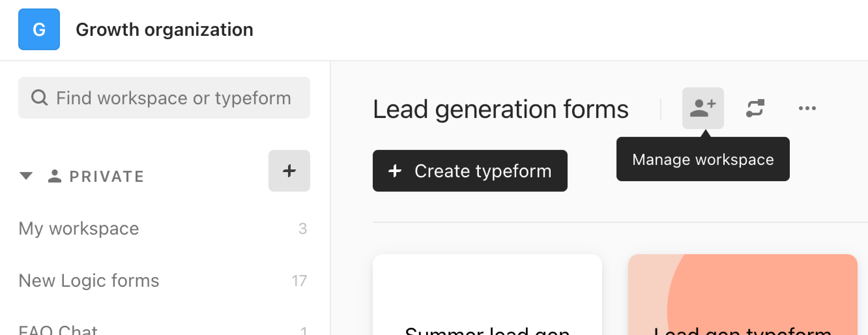Click the person icon beside PRIVATE
Screen dimensions: 868x335
(55, 176)
